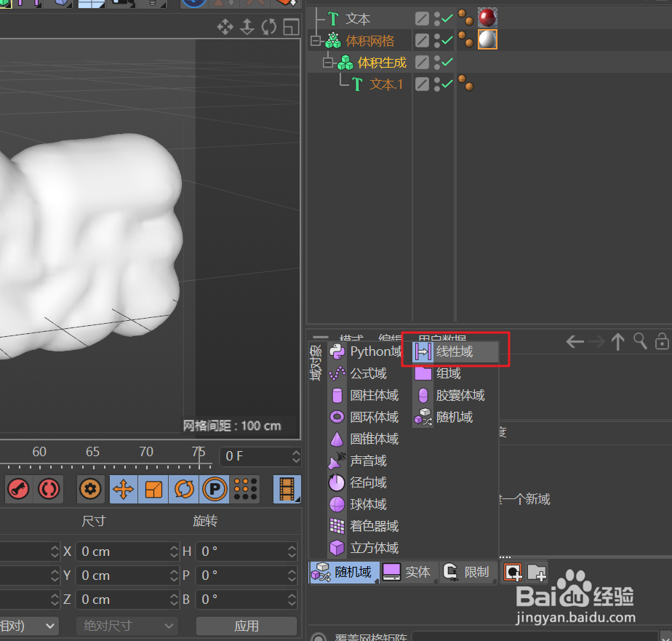Toggle editor visibility dots for 文本 object

(437, 17)
